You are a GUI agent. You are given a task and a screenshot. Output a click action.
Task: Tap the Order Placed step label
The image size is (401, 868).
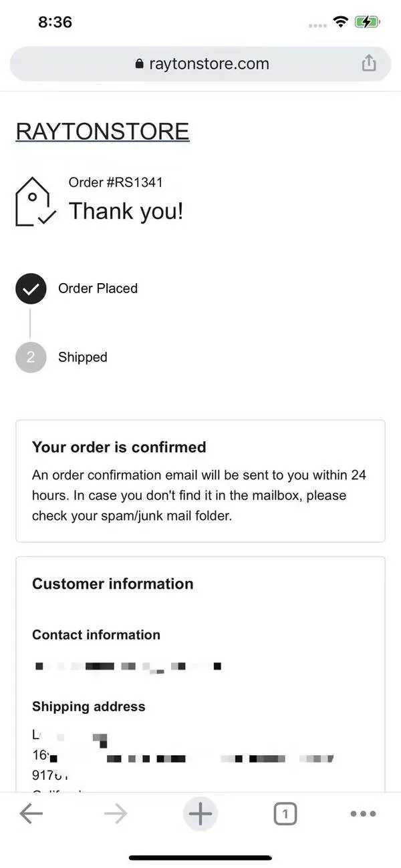[x=98, y=288]
